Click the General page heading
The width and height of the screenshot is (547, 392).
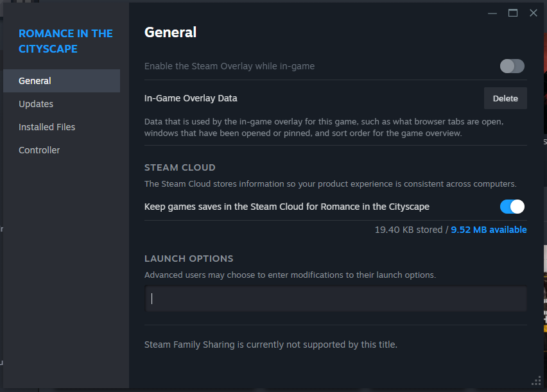click(x=170, y=33)
